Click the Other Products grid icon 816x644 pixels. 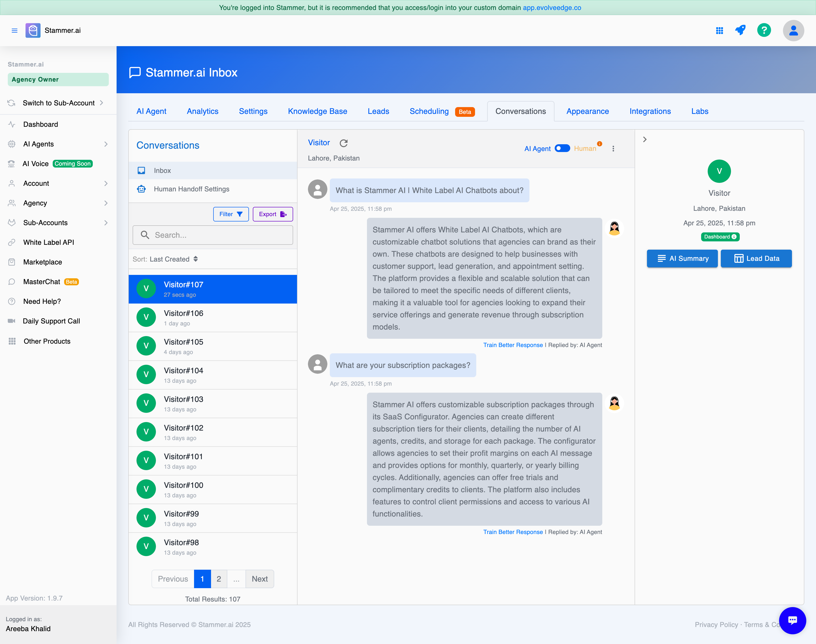point(12,341)
